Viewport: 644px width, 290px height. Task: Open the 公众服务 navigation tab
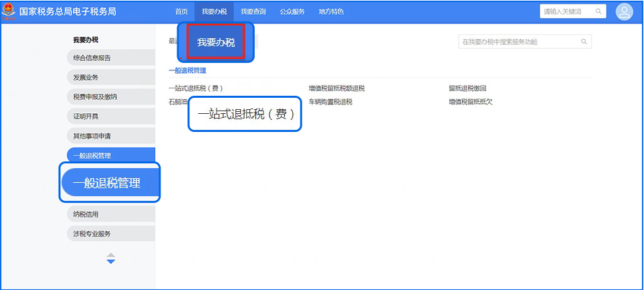pos(292,11)
